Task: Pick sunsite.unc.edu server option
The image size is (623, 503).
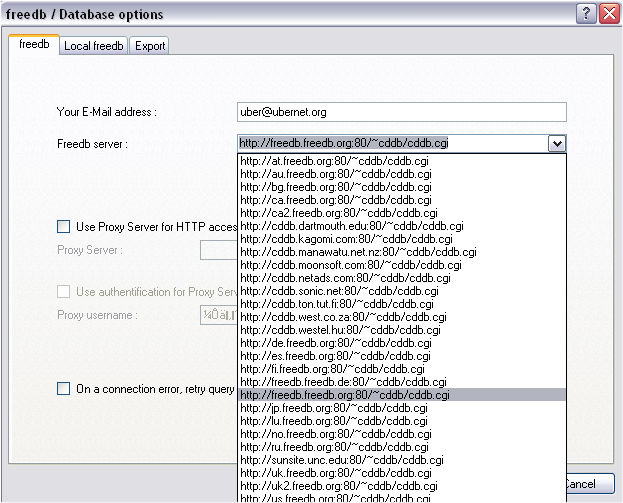Action: 342,460
